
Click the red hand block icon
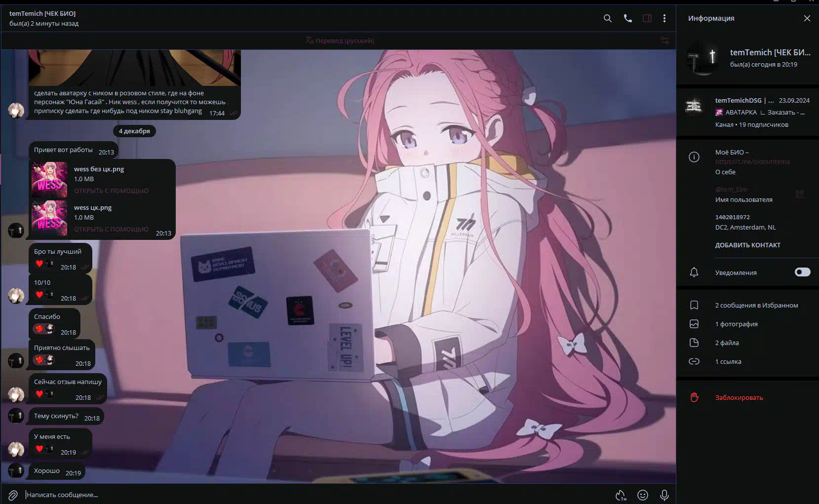pos(695,397)
